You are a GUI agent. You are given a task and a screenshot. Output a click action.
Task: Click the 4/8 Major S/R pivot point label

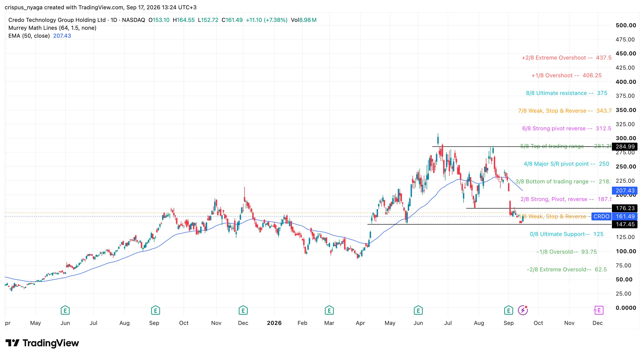point(567,164)
